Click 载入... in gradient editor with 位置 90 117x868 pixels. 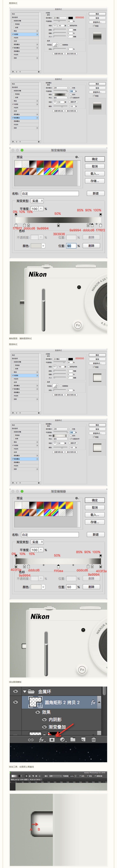pyautogui.click(x=95, y=174)
